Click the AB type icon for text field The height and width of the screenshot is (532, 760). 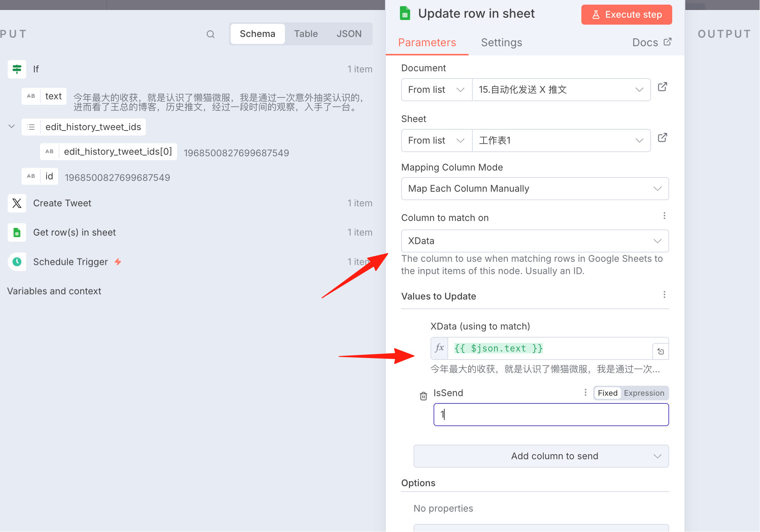coord(31,96)
